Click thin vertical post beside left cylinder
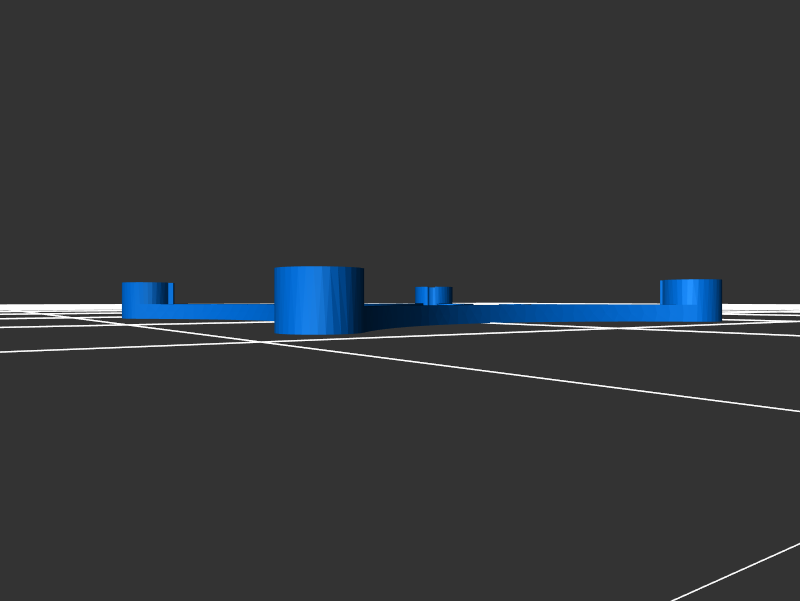Image resolution: width=800 pixels, height=601 pixels. 171,293
